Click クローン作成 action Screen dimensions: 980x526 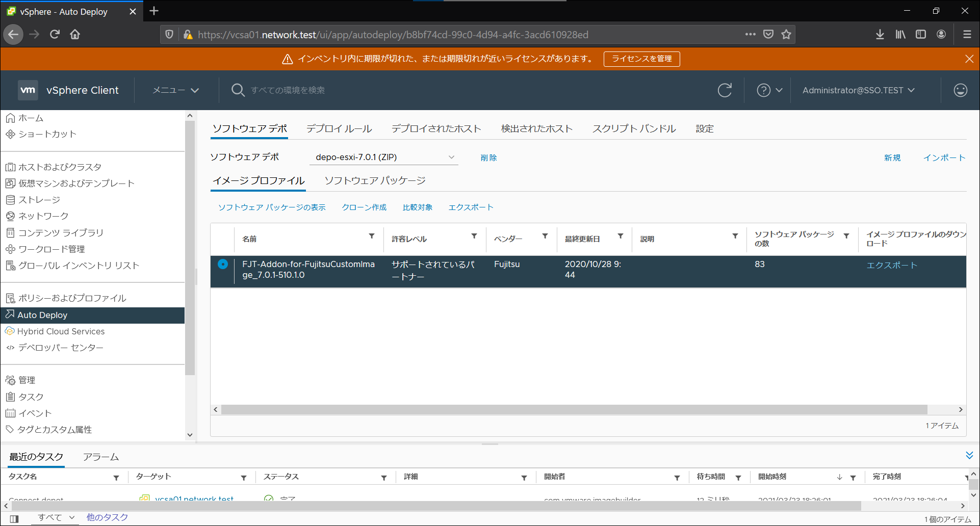(364, 207)
